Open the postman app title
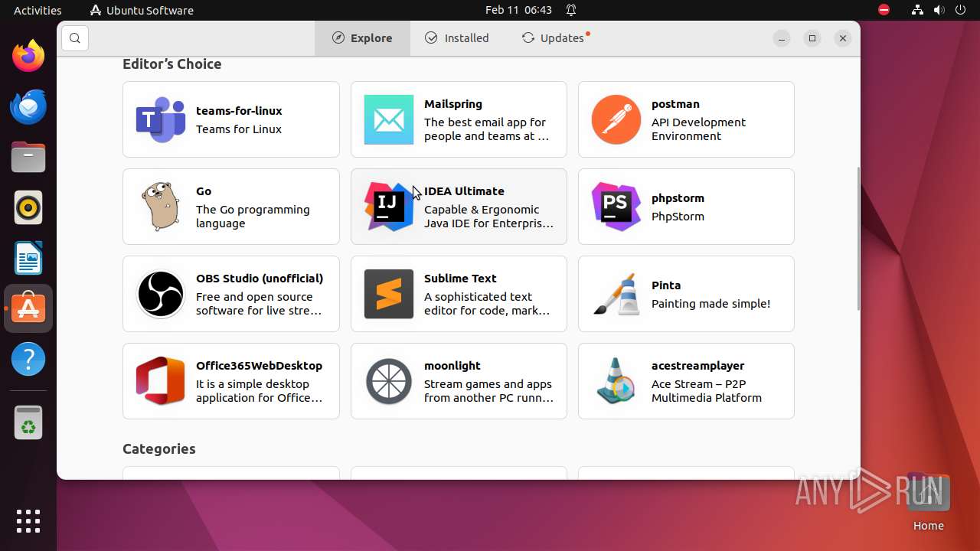 pos(675,104)
